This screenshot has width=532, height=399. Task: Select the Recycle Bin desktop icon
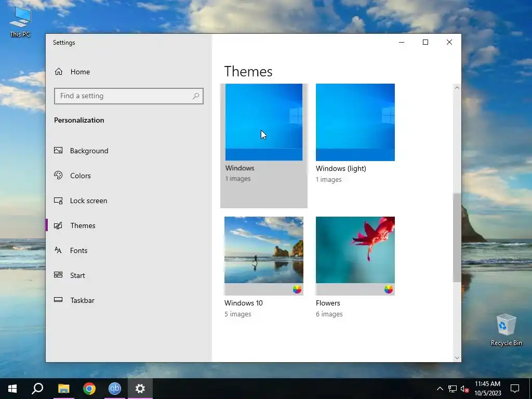506,330
